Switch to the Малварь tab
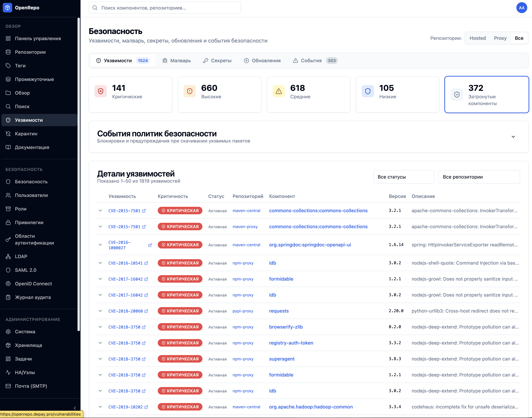This screenshot has height=418, width=532. click(x=176, y=60)
